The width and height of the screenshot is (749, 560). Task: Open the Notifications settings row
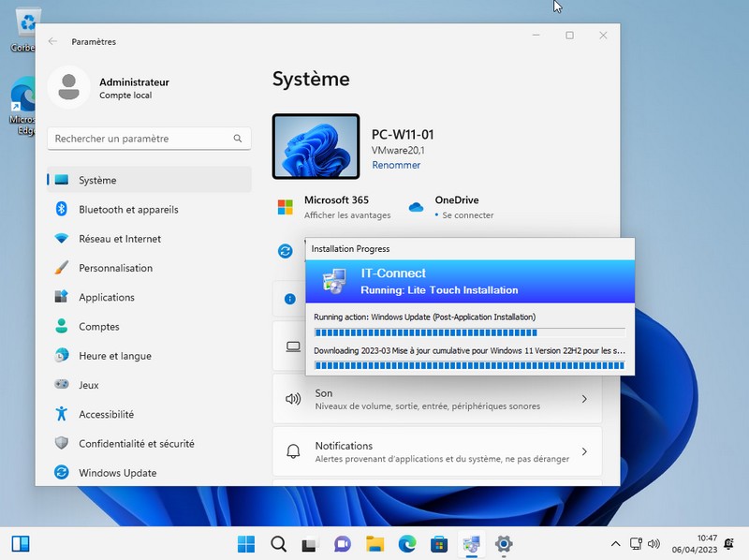437,451
